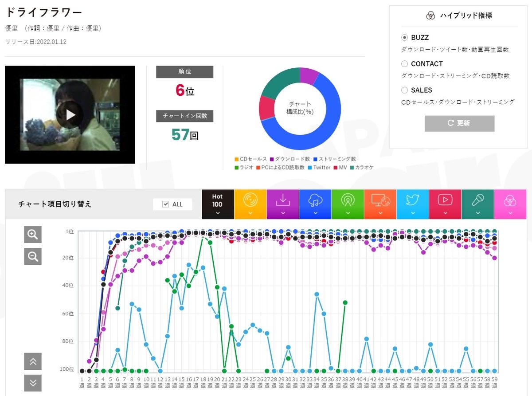Toggle the blue streaming cloud icon
This screenshot has width=532, height=396.
pyautogui.click(x=315, y=201)
